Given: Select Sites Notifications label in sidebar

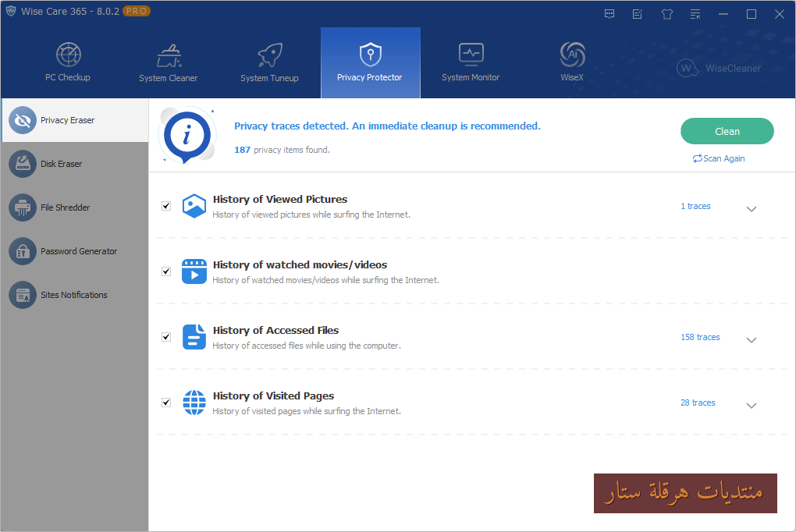Looking at the screenshot, I should point(73,295).
